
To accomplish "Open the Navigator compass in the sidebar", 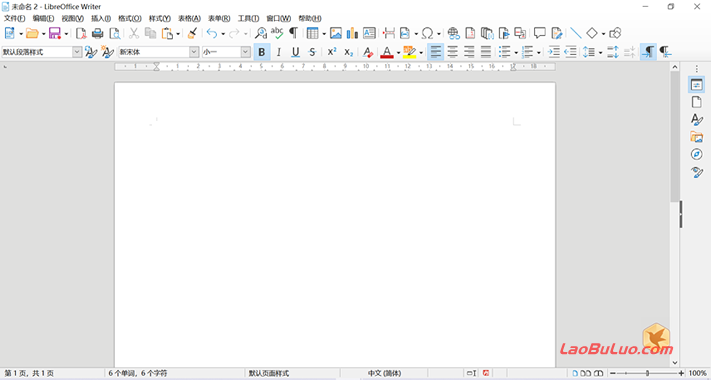I will pos(696,155).
